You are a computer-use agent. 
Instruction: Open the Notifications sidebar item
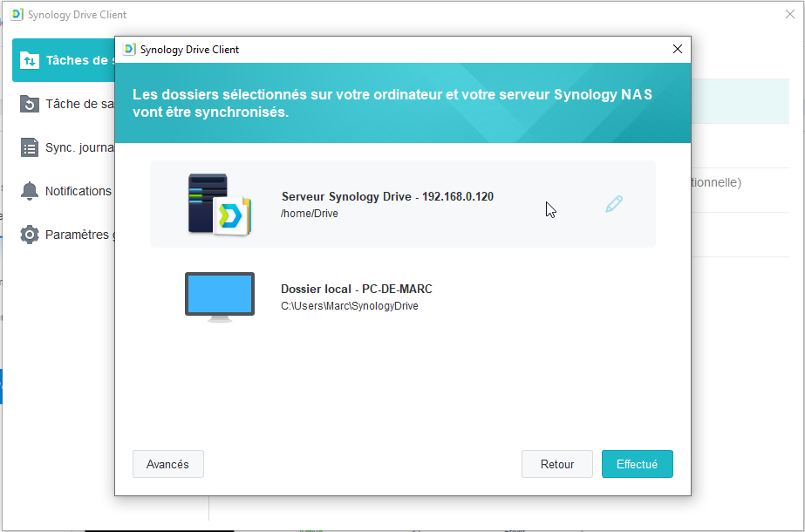click(x=64, y=191)
